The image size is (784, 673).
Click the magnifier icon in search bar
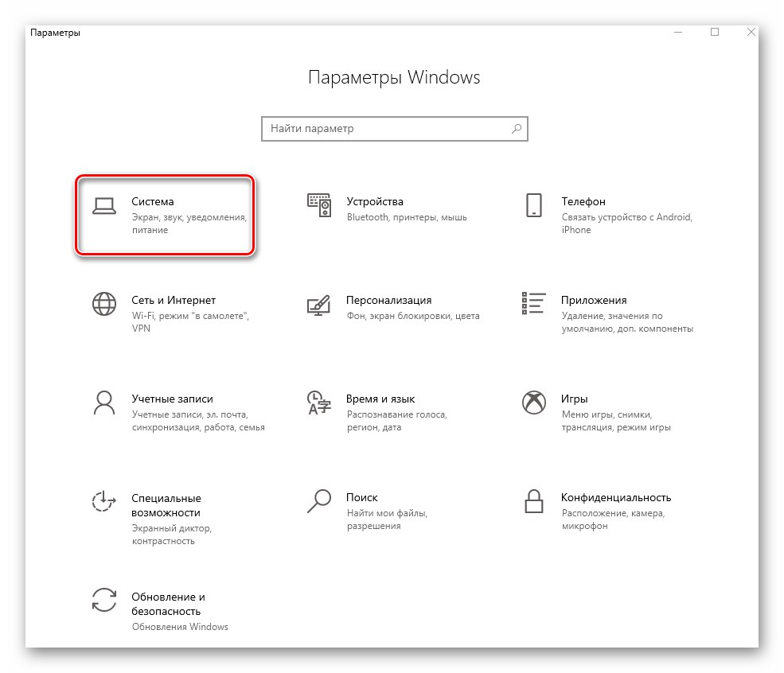(x=515, y=128)
